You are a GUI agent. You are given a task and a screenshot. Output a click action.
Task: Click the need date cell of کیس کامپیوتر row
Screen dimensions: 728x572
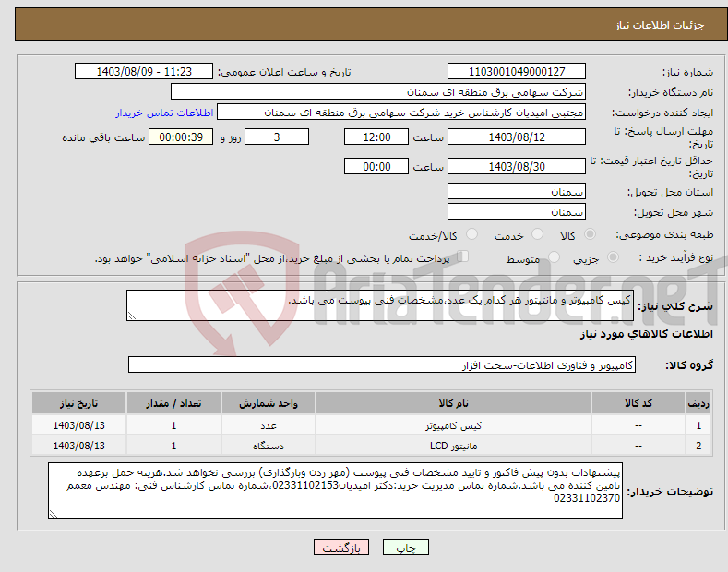click(x=79, y=425)
